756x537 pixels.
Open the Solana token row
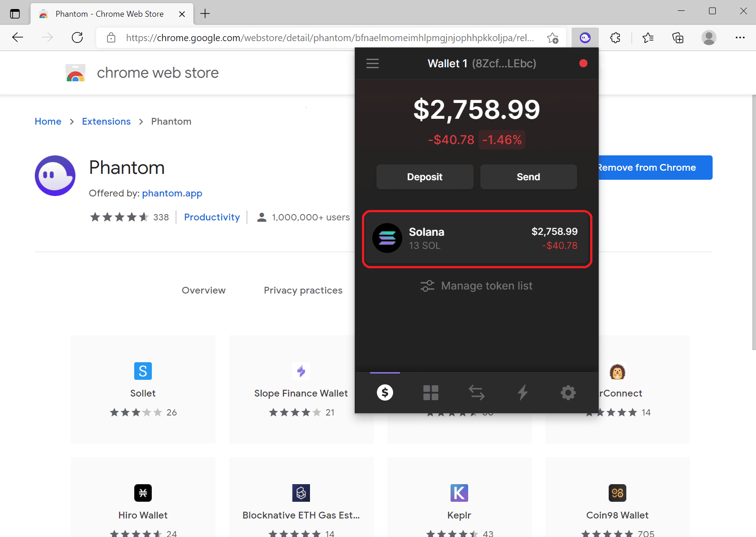coord(477,238)
